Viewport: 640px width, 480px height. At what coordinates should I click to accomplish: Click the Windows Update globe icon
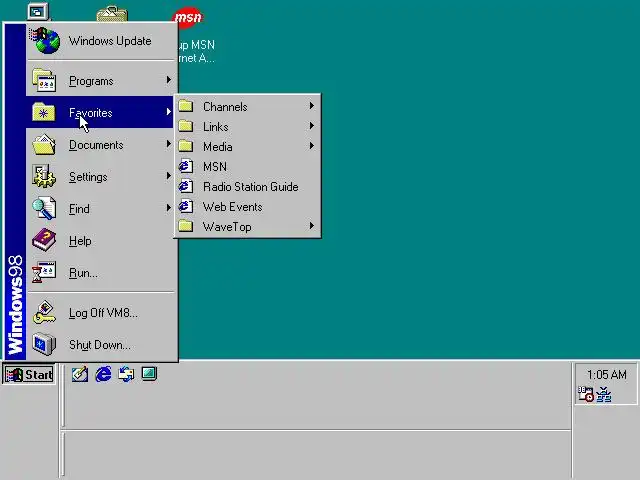(x=45, y=41)
